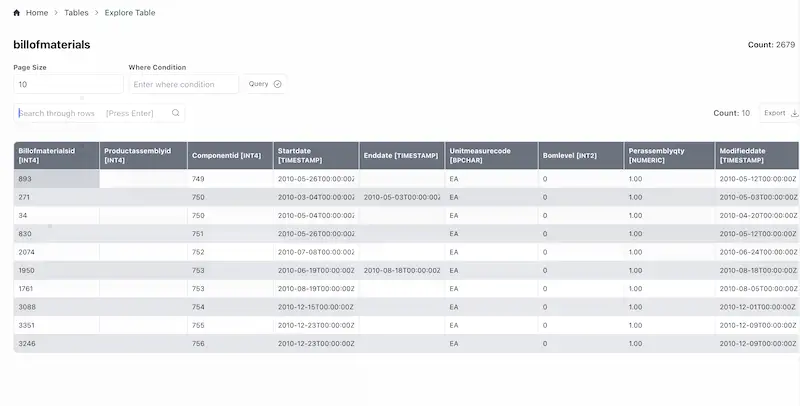Click the Startdate column header

[x=315, y=155]
